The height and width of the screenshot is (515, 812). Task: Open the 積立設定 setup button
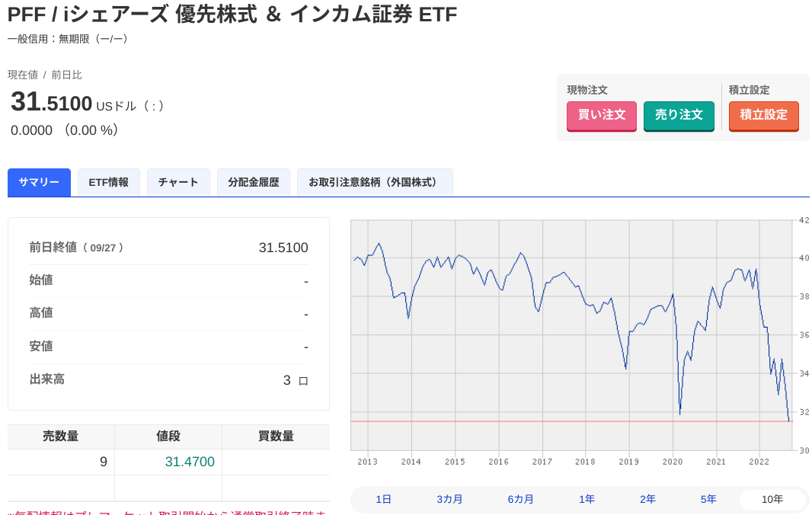click(763, 116)
